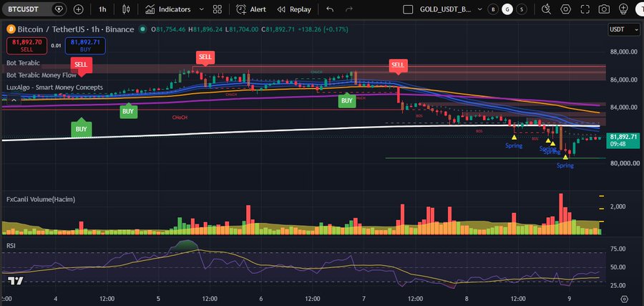Click the green market status dot
Screen dimensions: 644x306
142,29
